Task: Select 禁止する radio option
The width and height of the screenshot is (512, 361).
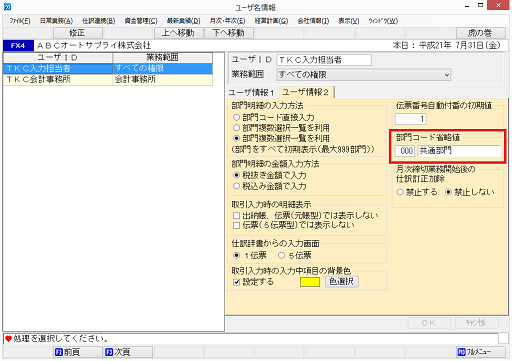Action: point(400,192)
